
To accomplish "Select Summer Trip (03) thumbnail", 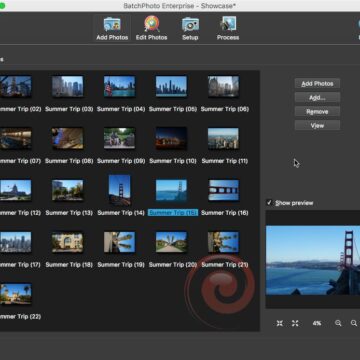I will point(68,86).
